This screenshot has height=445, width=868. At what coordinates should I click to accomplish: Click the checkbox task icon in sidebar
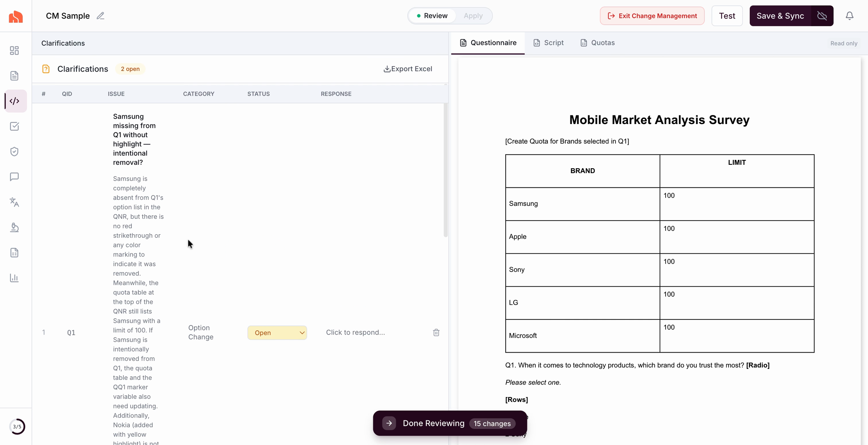click(14, 126)
